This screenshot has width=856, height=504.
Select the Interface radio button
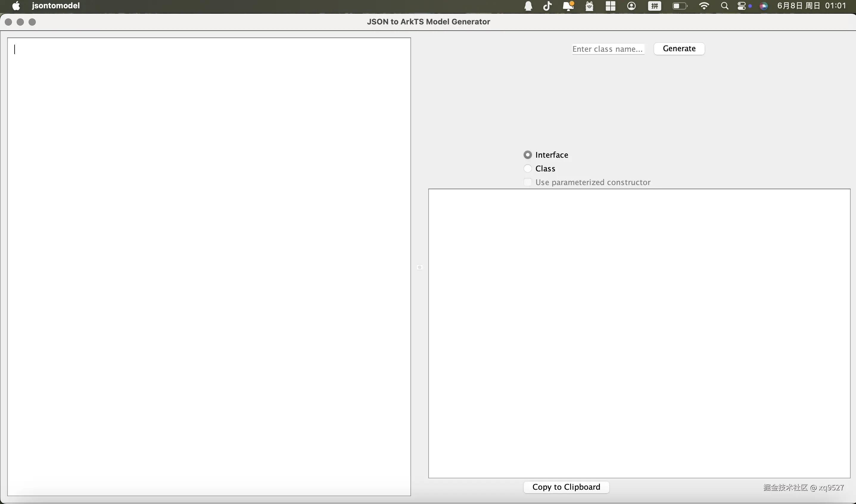tap(527, 155)
